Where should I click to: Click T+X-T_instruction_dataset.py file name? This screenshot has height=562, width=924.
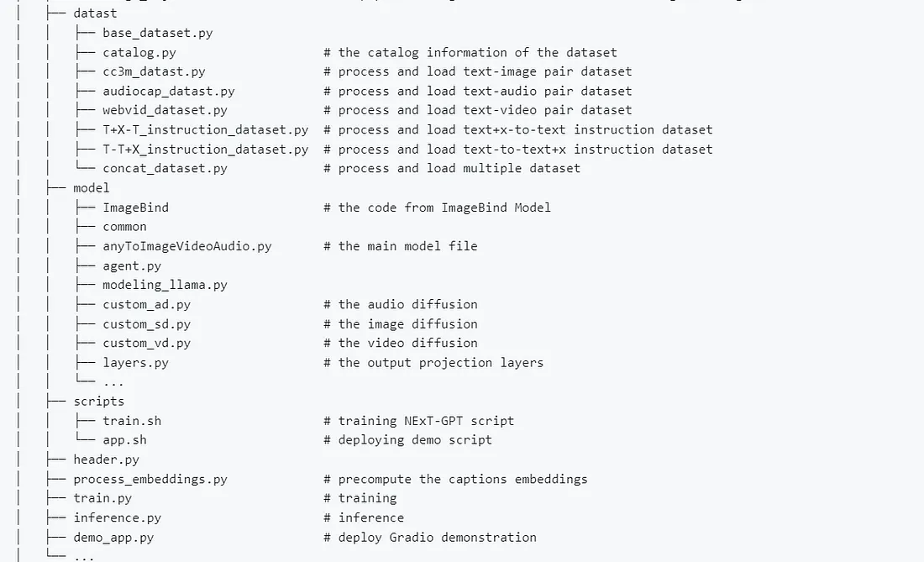pos(205,129)
